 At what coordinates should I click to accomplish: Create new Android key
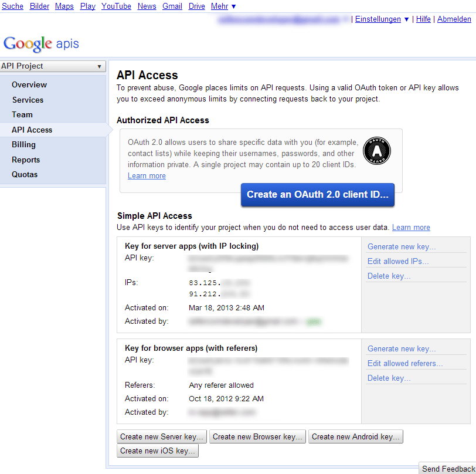point(355,436)
